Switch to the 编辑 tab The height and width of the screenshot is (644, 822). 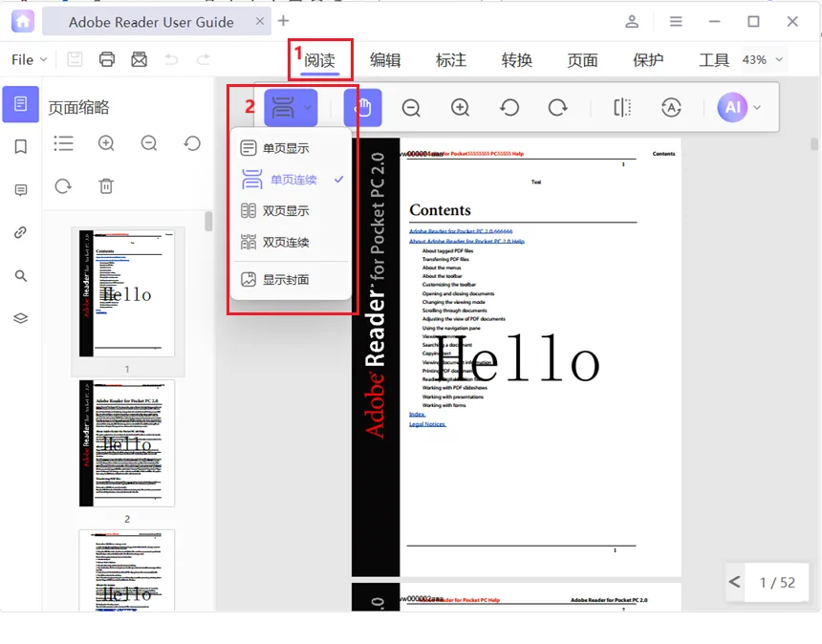point(385,60)
